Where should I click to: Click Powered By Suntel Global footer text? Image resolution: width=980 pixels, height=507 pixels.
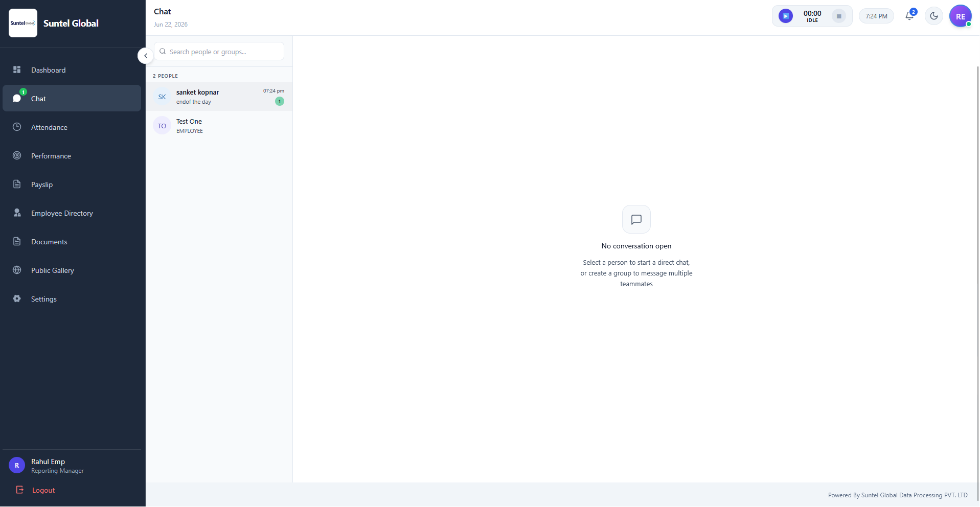pyautogui.click(x=898, y=495)
